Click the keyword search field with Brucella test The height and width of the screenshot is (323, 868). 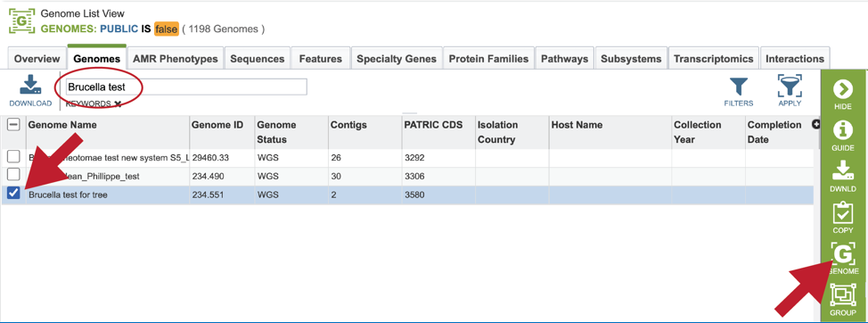(186, 87)
